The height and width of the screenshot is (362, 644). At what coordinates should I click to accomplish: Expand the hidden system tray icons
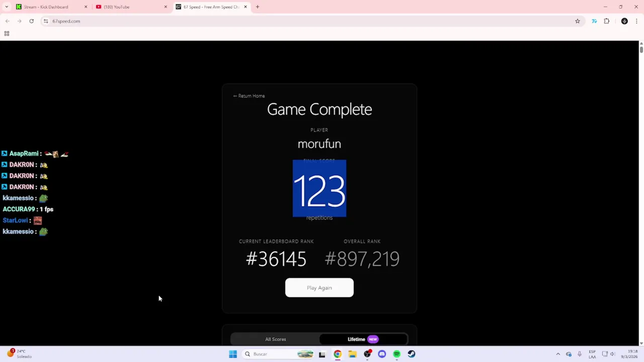click(x=558, y=354)
